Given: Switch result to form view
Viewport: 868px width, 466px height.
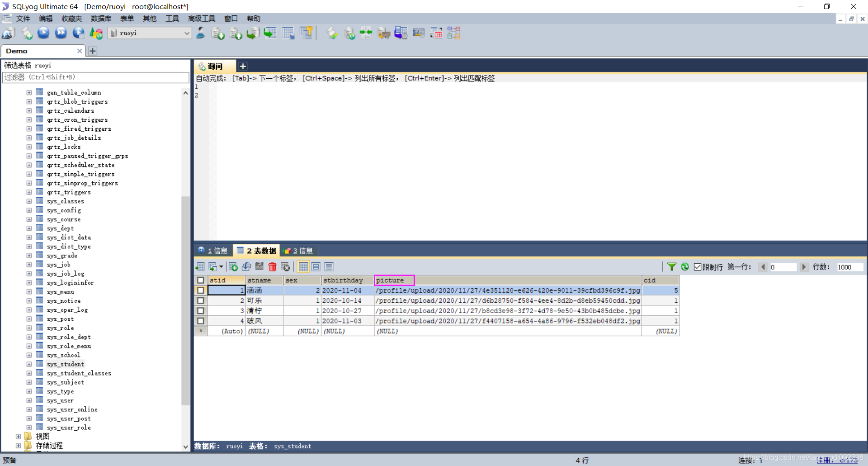Looking at the screenshot, I should tap(316, 267).
